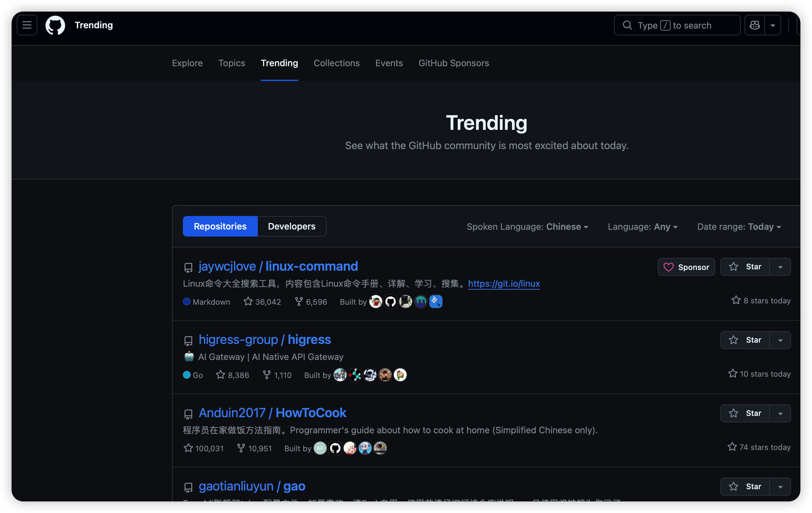Viewport: 812px width, 513px height.
Task: Click the 'AX' avatar in HowToCook contributors
Action: [x=320, y=448]
